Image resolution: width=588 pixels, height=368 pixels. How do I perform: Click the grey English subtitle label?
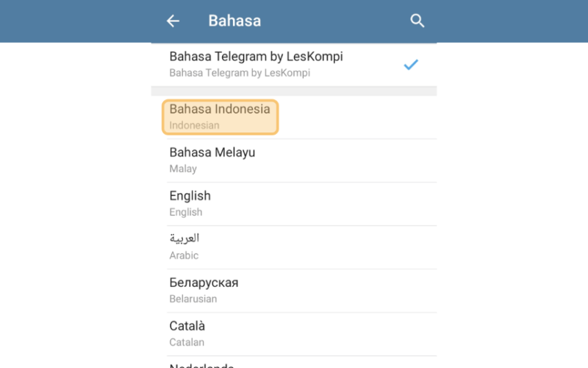click(186, 212)
